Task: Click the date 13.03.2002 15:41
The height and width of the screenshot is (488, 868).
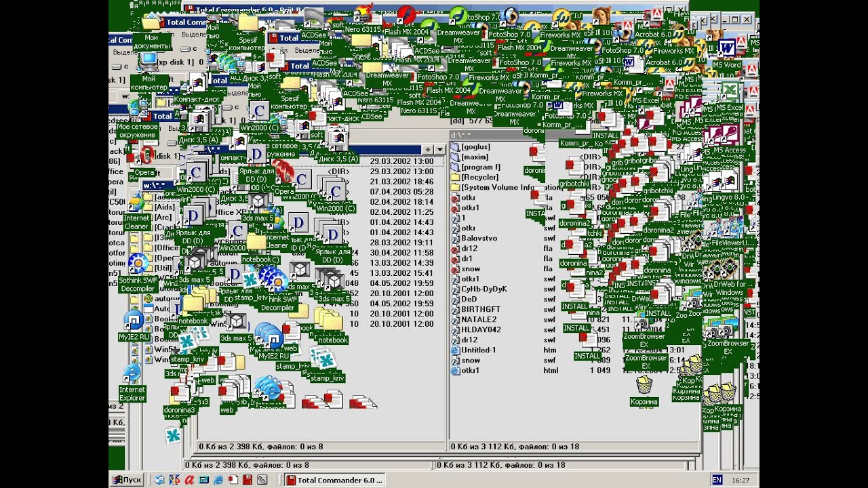Action: [x=401, y=273]
